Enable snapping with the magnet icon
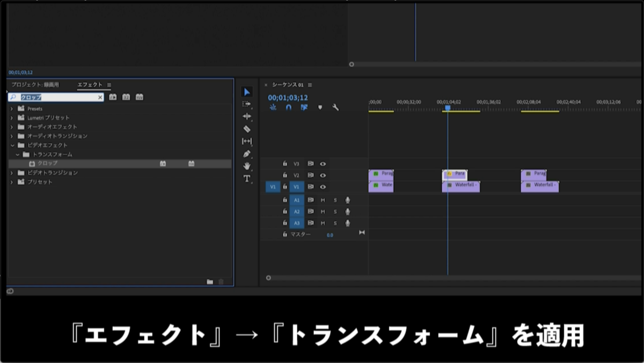The image size is (644, 363). 288,107
